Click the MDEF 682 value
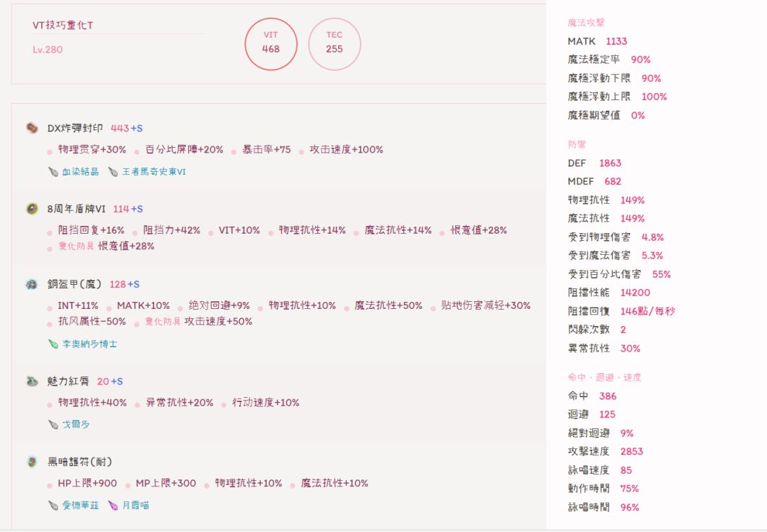Viewport: 767px width, 532px height. click(x=613, y=182)
